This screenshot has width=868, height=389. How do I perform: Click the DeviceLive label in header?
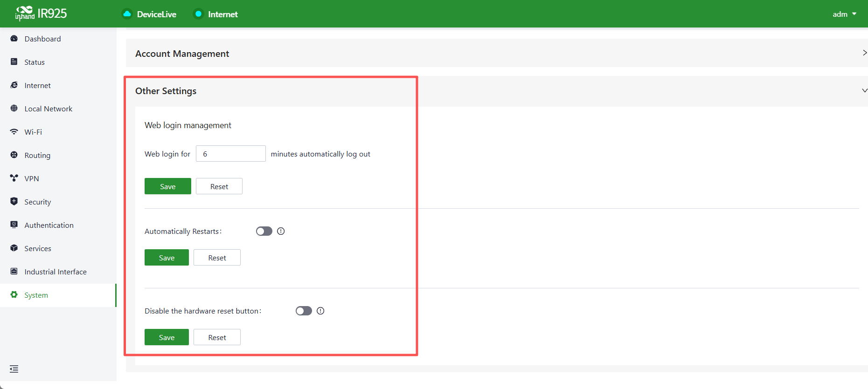tap(157, 14)
